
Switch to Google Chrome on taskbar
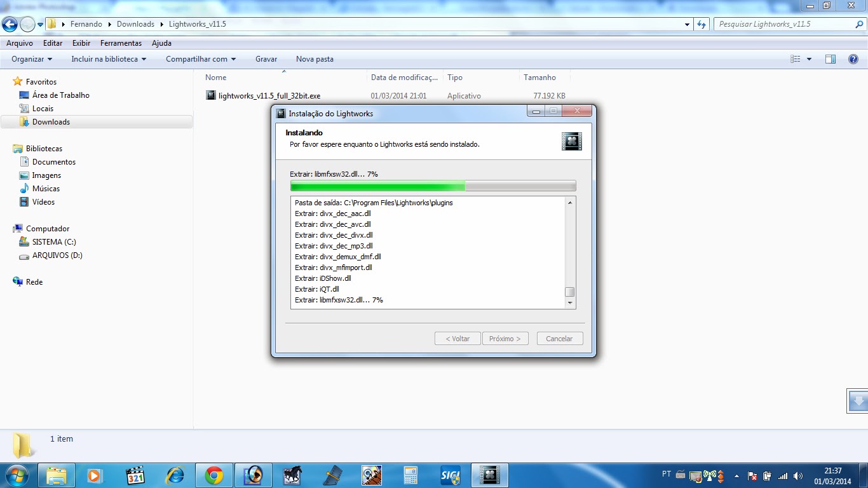click(x=214, y=475)
